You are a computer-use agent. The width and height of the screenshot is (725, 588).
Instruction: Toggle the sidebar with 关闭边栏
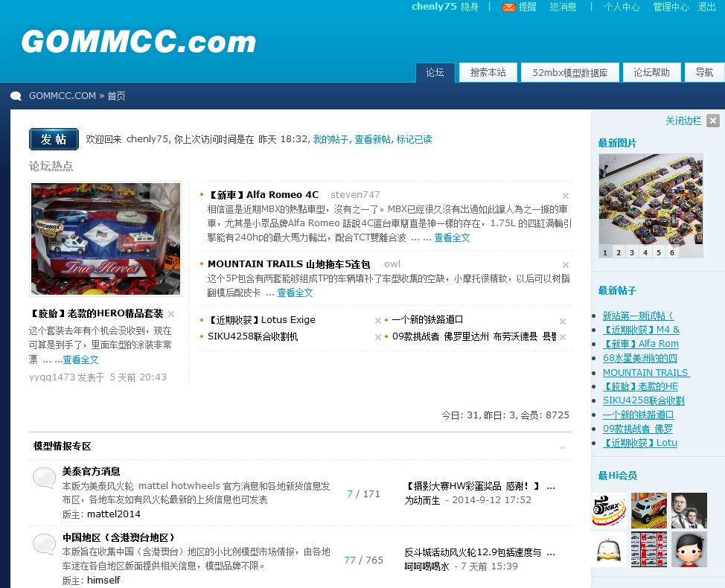click(x=683, y=121)
